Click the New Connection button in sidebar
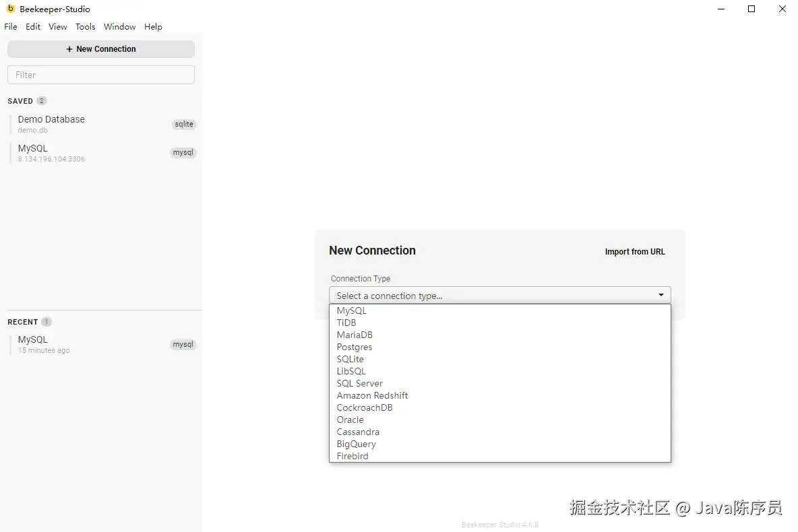This screenshot has height=532, width=798. click(x=101, y=49)
